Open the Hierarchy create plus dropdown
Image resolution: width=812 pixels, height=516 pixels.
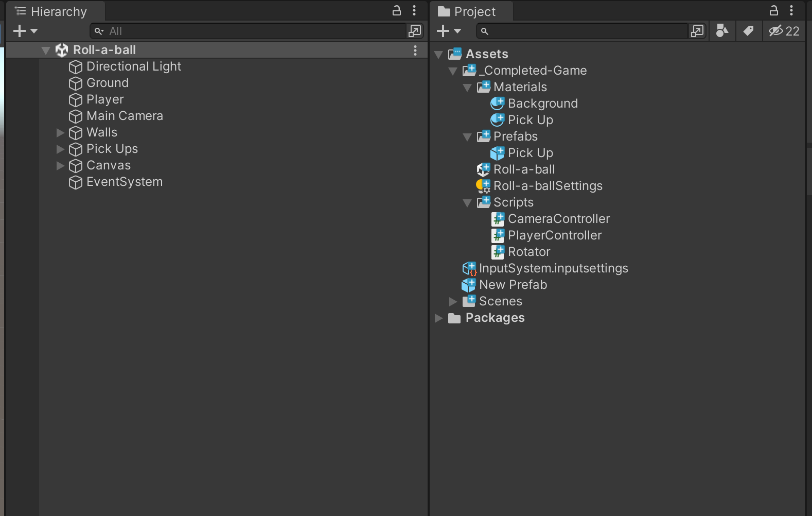tap(25, 31)
